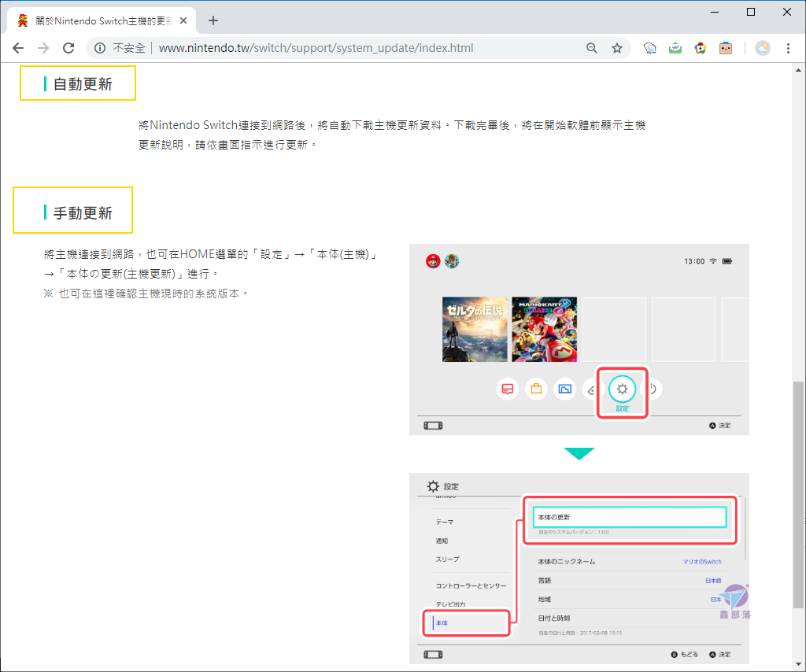The width and height of the screenshot is (806, 672).
Task: Go forward with the browser arrow
Action: (x=43, y=48)
